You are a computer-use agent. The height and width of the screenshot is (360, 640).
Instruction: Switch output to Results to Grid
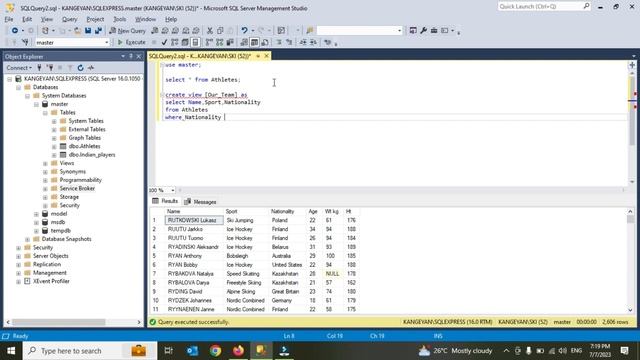[254, 42]
